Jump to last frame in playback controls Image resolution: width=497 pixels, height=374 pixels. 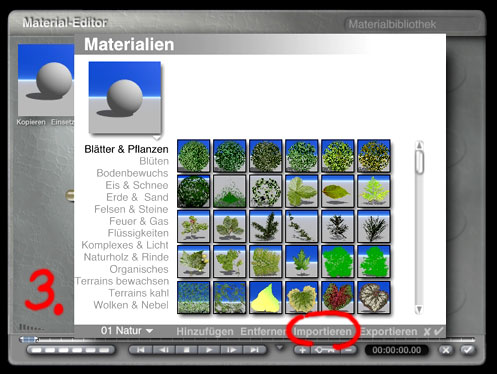[x=255, y=350]
